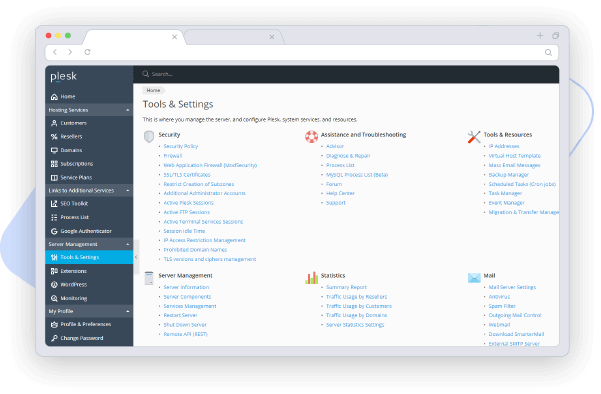Click the Server Management server icon

[149, 278]
